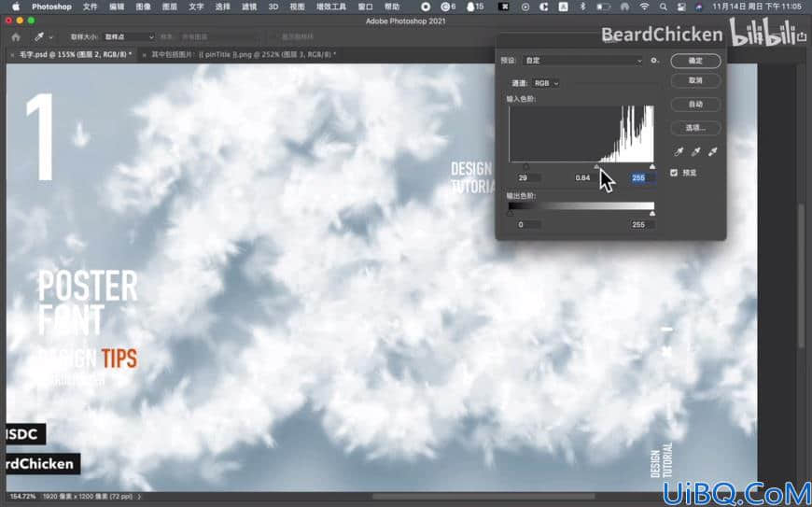This screenshot has width=812, height=507.
Task: Click the input highlight slider handle
Action: point(652,167)
